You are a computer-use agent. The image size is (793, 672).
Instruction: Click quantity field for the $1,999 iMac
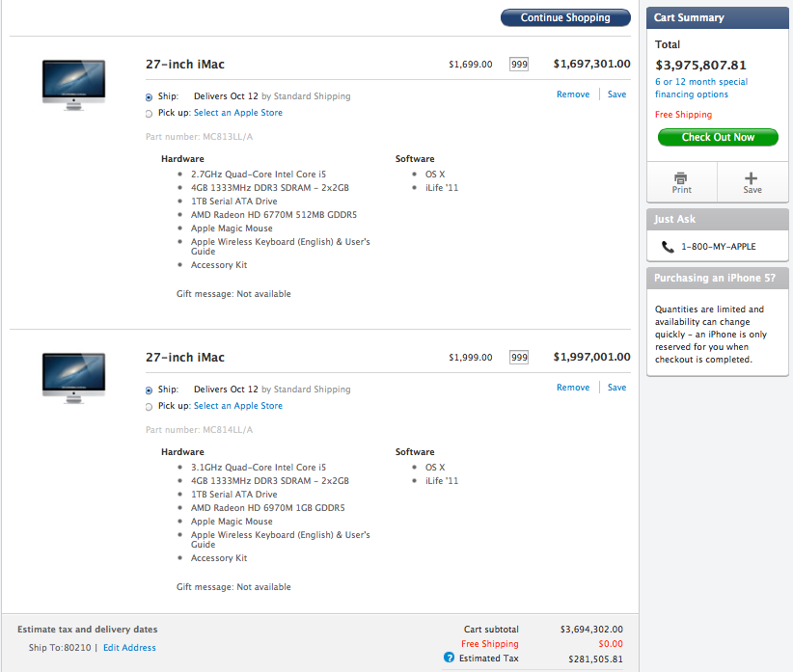pos(519,358)
